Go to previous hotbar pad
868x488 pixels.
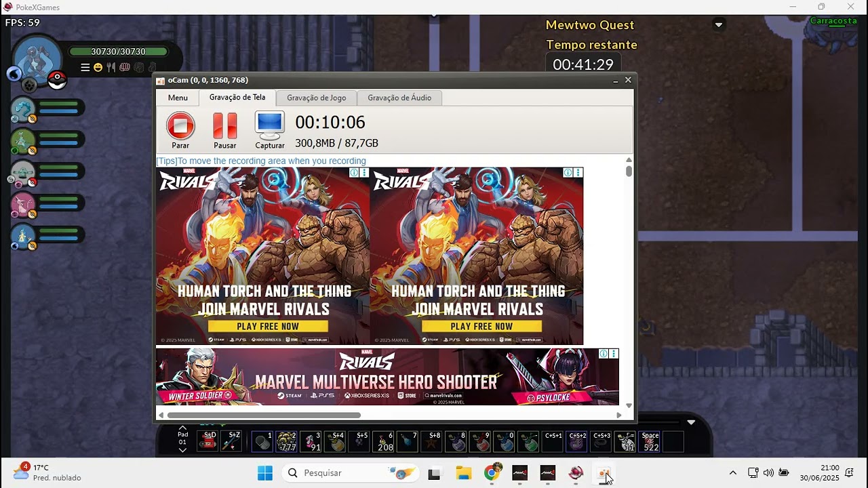[x=182, y=428]
